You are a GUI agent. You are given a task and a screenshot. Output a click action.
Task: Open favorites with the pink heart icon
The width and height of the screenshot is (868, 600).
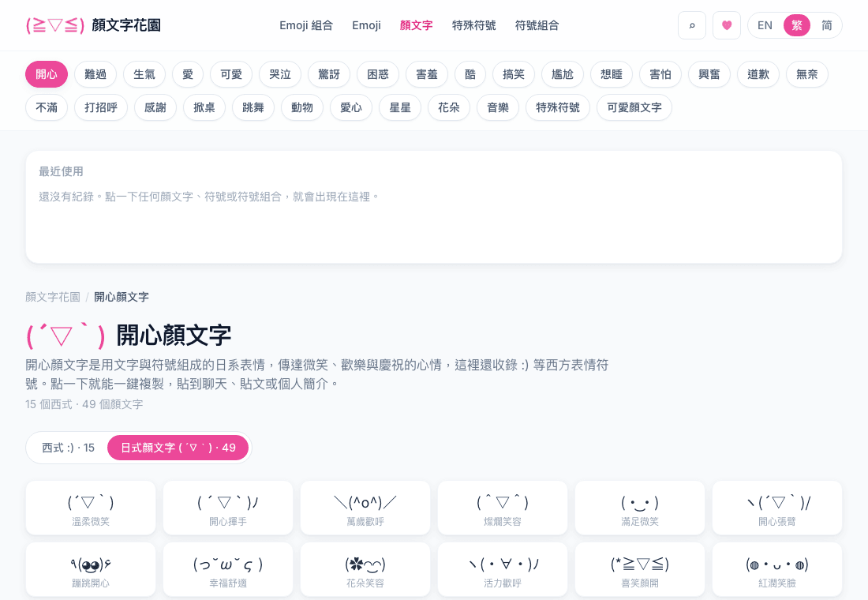click(726, 25)
